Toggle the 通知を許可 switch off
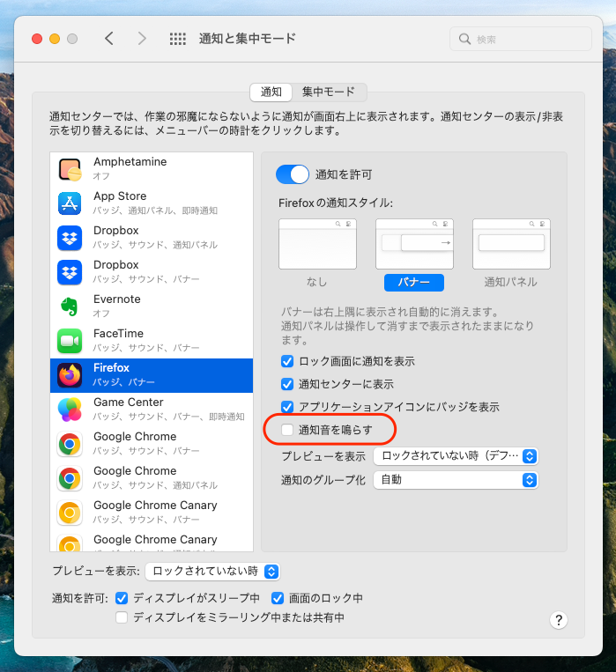This screenshot has height=672, width=616. click(x=293, y=174)
